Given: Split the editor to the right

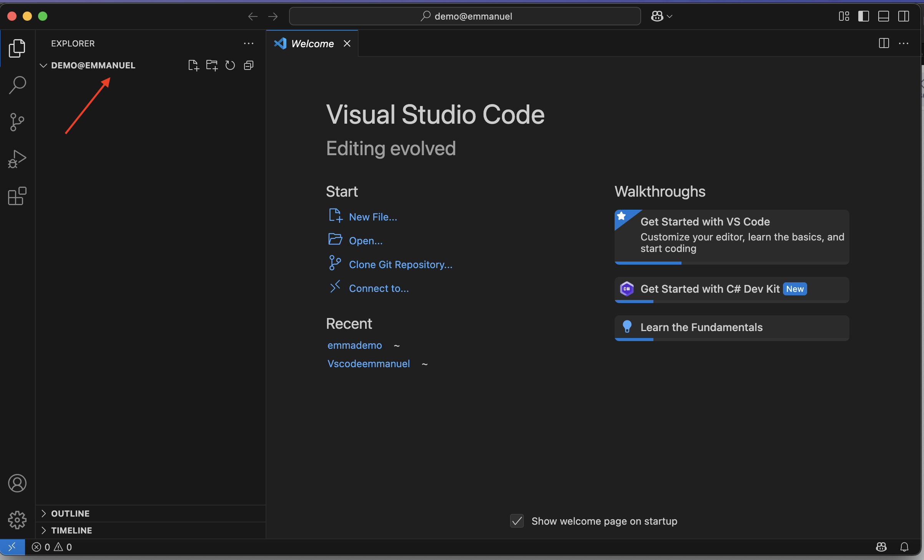Looking at the screenshot, I should pos(884,43).
